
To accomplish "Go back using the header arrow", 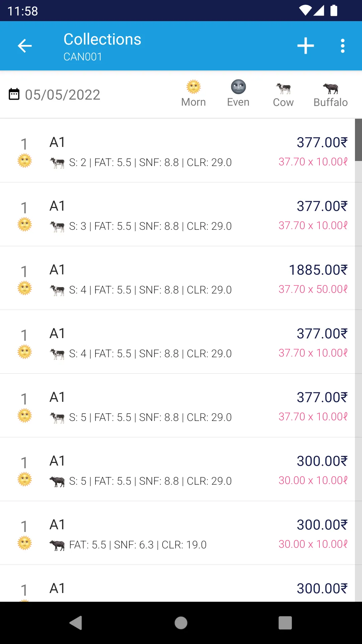I will [24, 46].
